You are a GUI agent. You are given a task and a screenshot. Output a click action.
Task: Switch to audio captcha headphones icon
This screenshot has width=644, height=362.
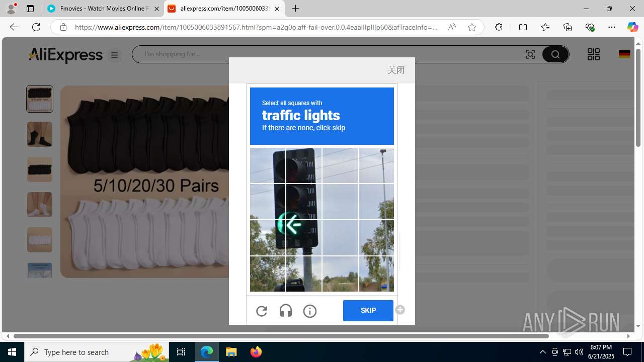pyautogui.click(x=286, y=311)
